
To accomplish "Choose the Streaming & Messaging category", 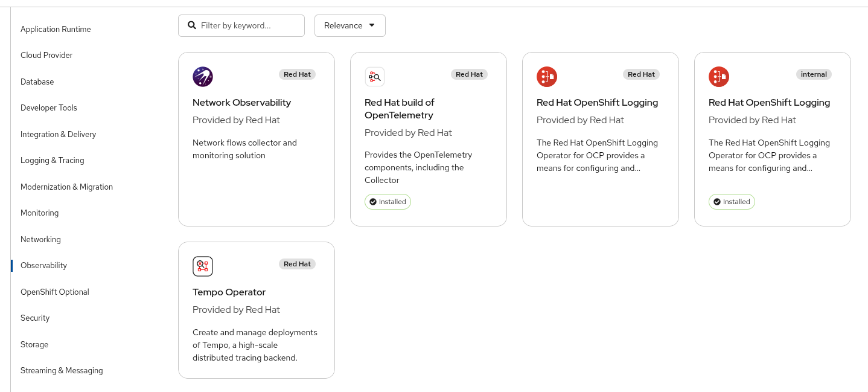I will (62, 370).
